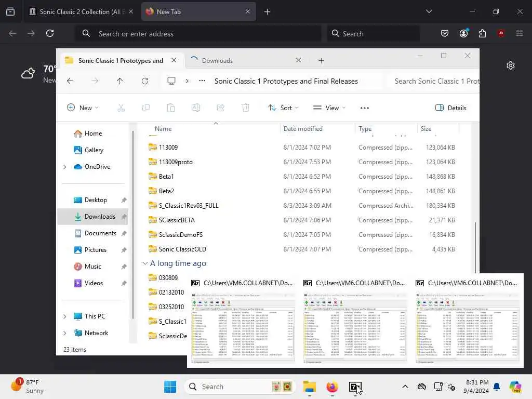Click the first 7-Zip window preview thumbnail
532x399 pixels.
(x=243, y=328)
